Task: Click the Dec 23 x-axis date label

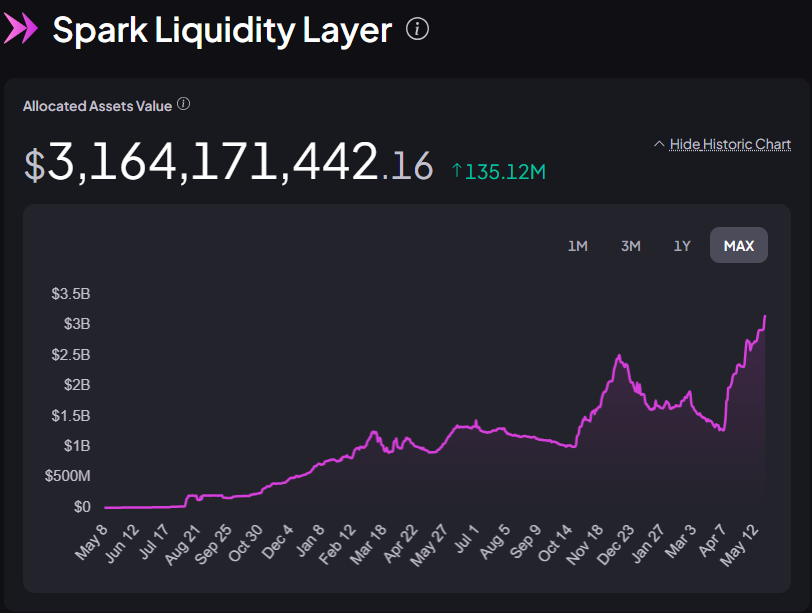Action: coord(616,545)
